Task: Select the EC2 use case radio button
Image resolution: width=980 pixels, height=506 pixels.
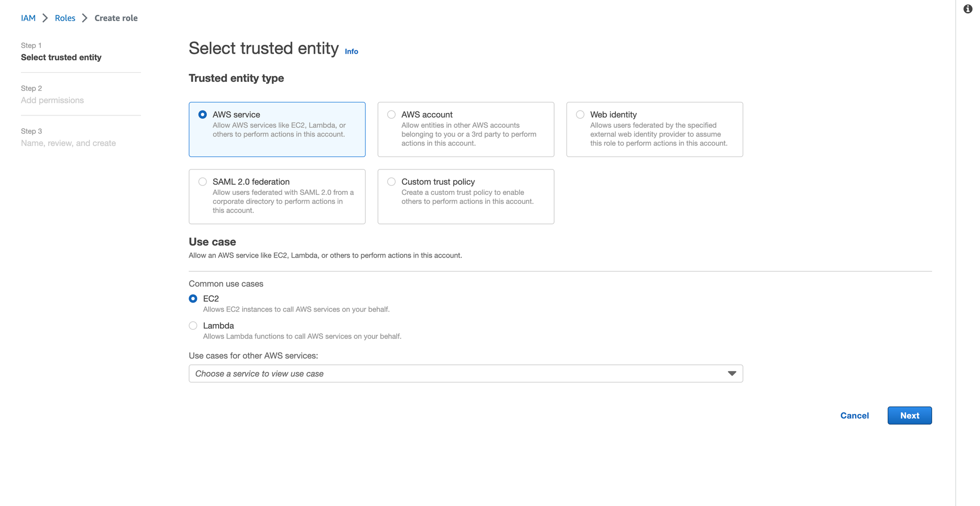Action: [193, 299]
